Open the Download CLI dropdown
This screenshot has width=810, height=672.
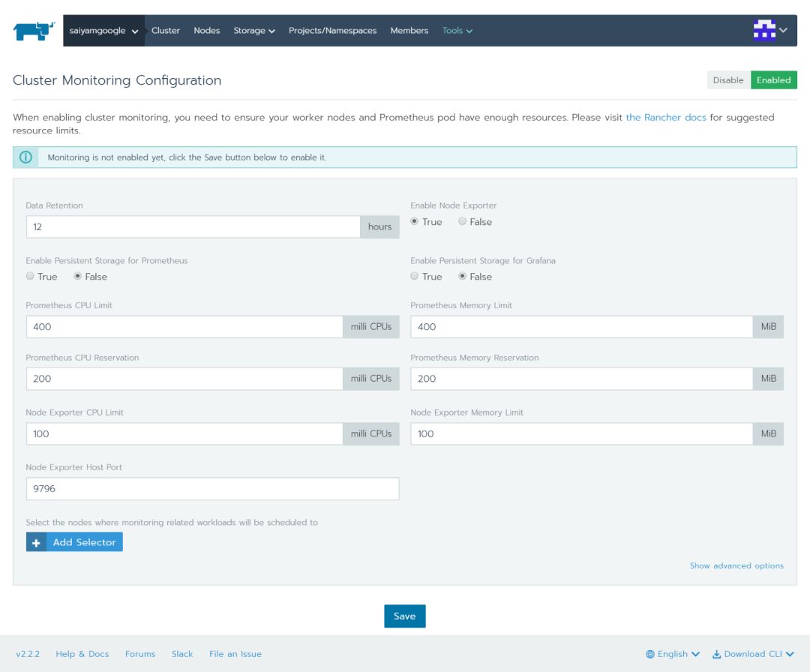[753, 654]
